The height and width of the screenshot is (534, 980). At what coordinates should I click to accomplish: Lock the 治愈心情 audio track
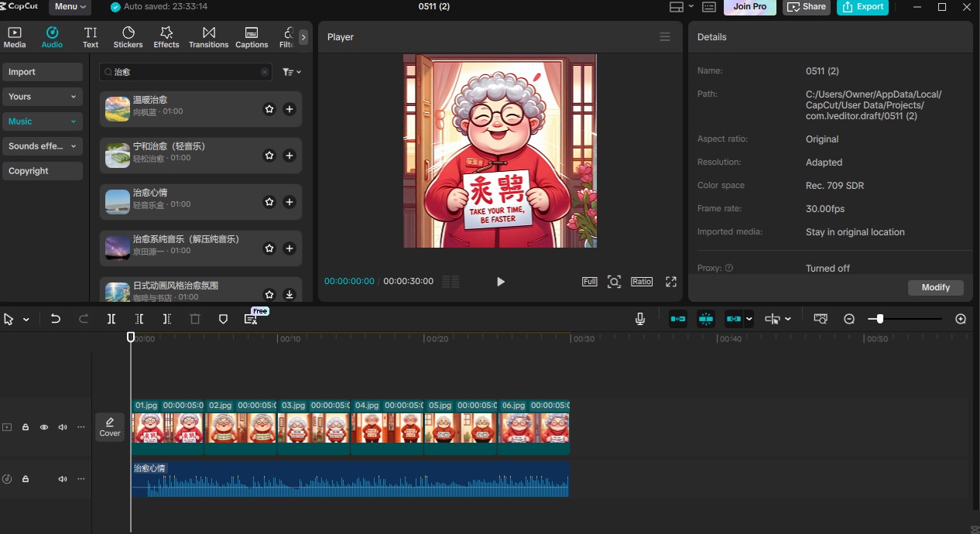[26, 479]
